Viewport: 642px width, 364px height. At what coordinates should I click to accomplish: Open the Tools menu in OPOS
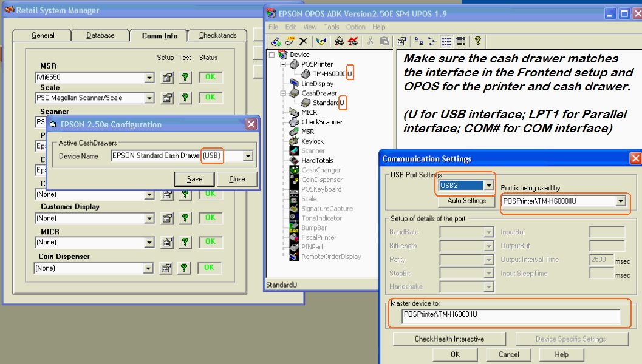point(331,27)
